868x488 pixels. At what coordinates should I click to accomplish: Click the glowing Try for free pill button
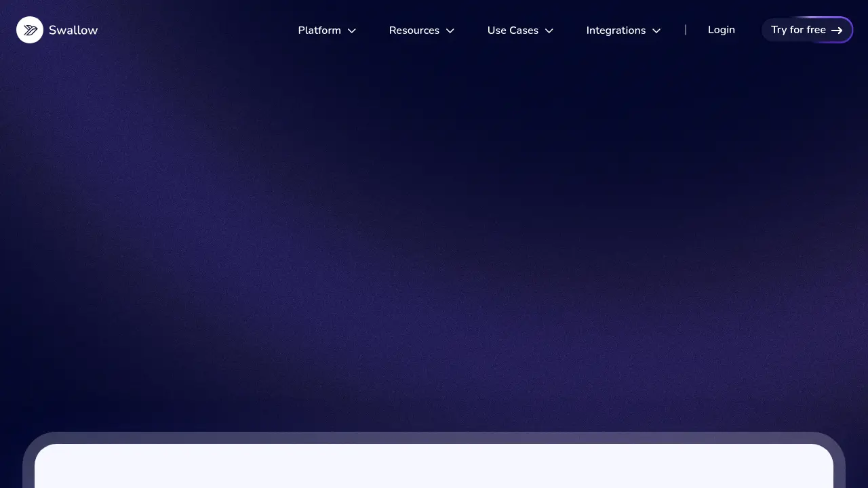(x=807, y=30)
